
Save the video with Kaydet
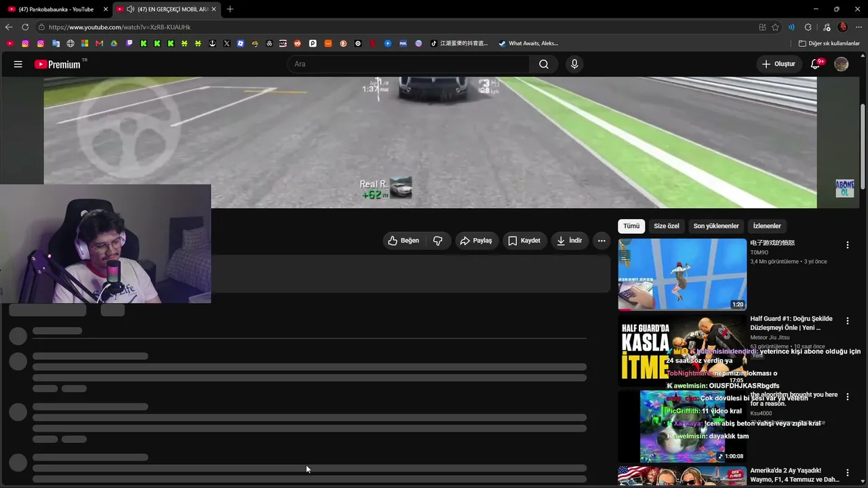click(524, 241)
